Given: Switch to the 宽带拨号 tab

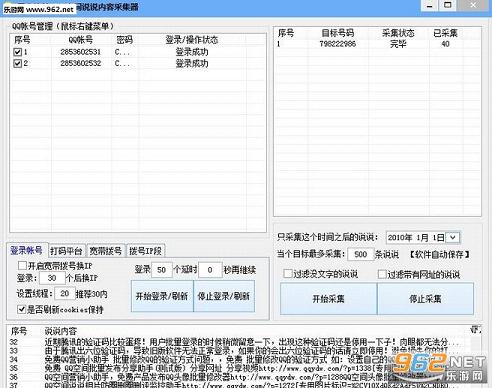Looking at the screenshot, I should click(x=105, y=251).
